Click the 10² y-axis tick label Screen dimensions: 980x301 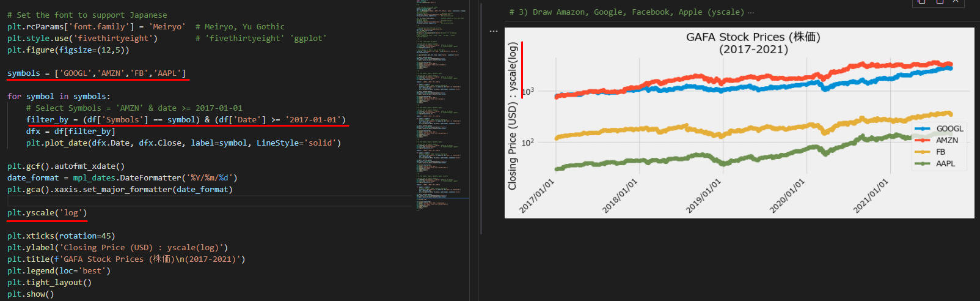(528, 142)
